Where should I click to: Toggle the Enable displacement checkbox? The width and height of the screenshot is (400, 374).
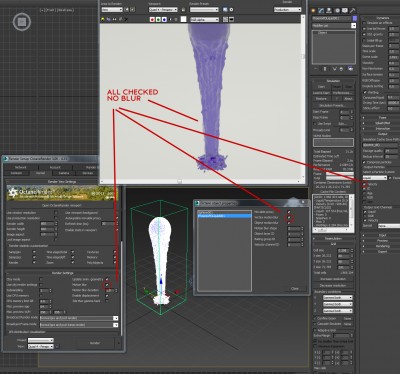point(107,295)
